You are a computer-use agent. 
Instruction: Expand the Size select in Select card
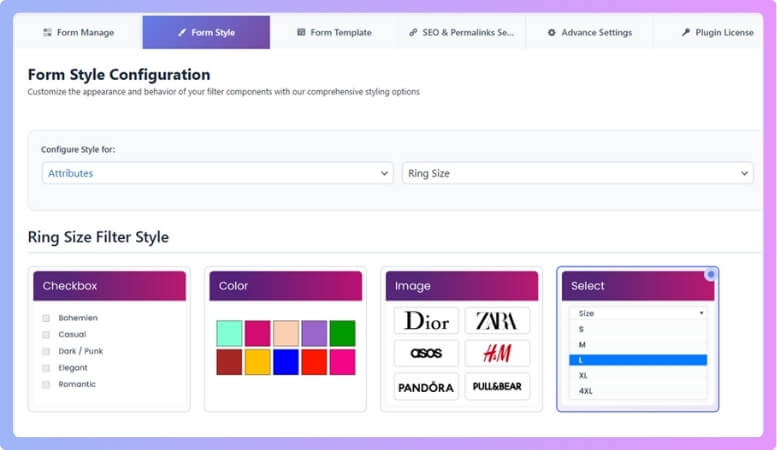[638, 313]
